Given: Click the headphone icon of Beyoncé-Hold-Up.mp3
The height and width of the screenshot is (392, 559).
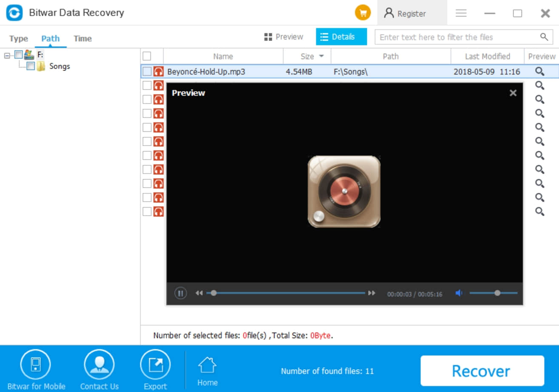Looking at the screenshot, I should pyautogui.click(x=159, y=71).
